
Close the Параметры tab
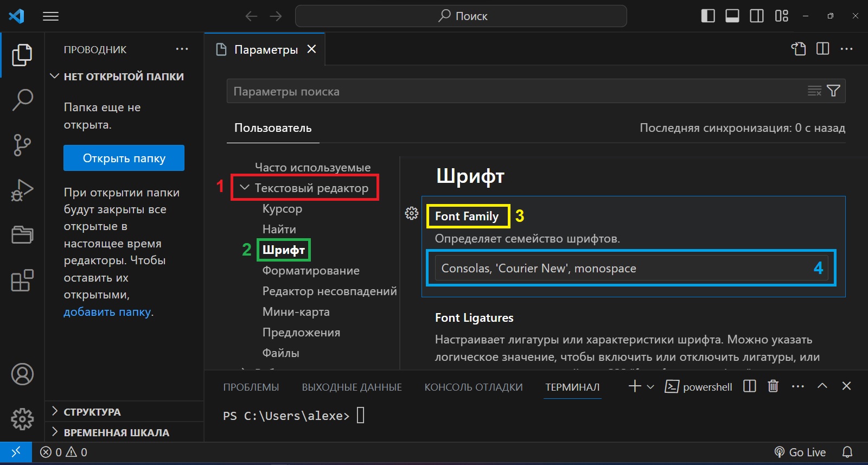point(311,49)
